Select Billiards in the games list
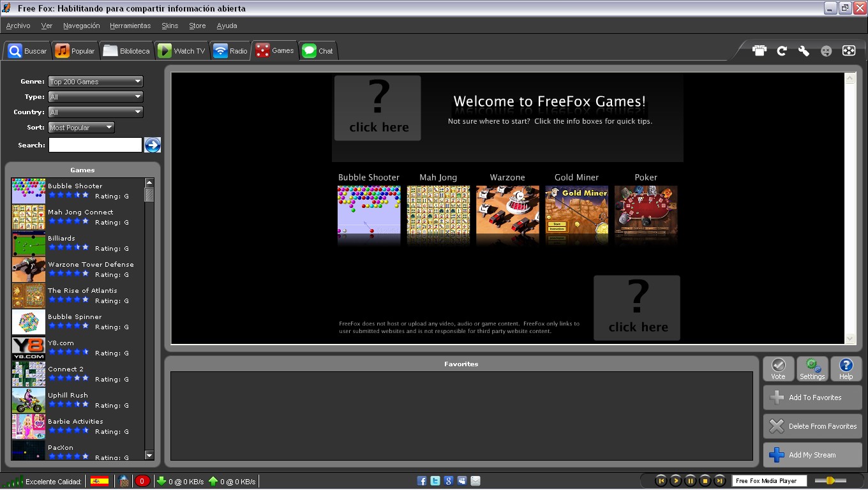This screenshot has height=490, width=868. pyautogui.click(x=78, y=244)
